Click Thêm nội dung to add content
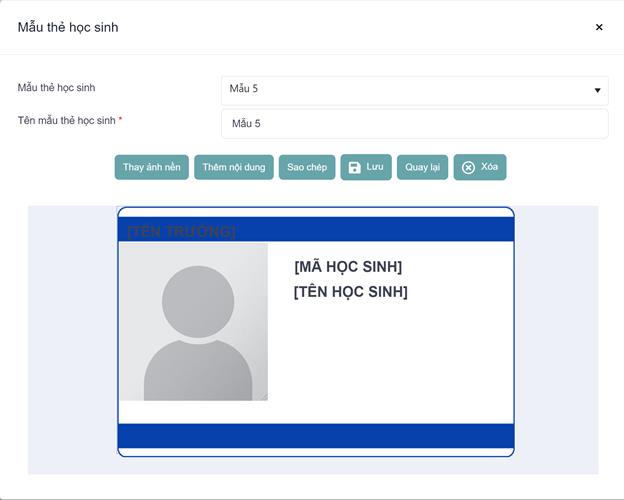 click(234, 167)
